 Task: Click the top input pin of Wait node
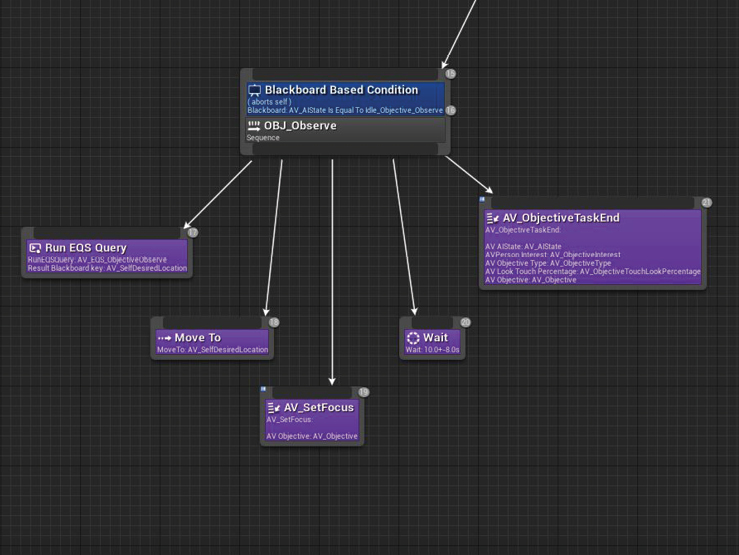click(x=432, y=323)
